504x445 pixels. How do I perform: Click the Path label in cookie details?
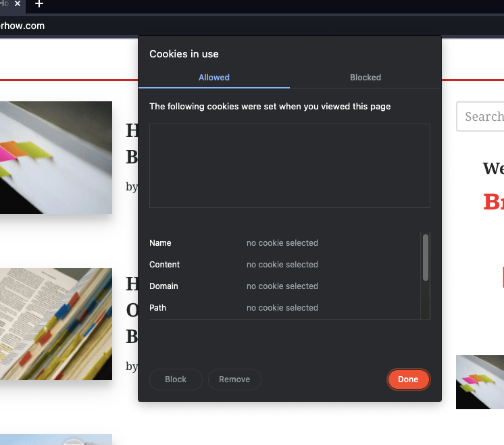click(x=157, y=307)
